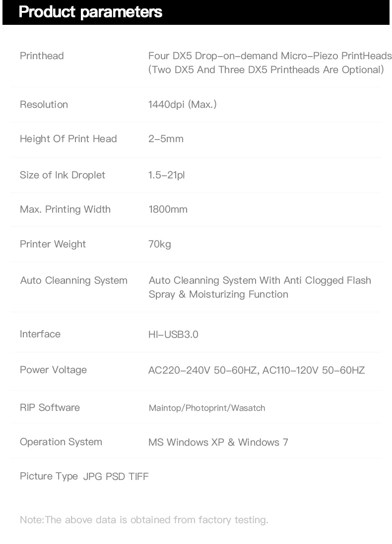392x544 pixels.
Task: Click the Resolution row label
Action: point(44,104)
